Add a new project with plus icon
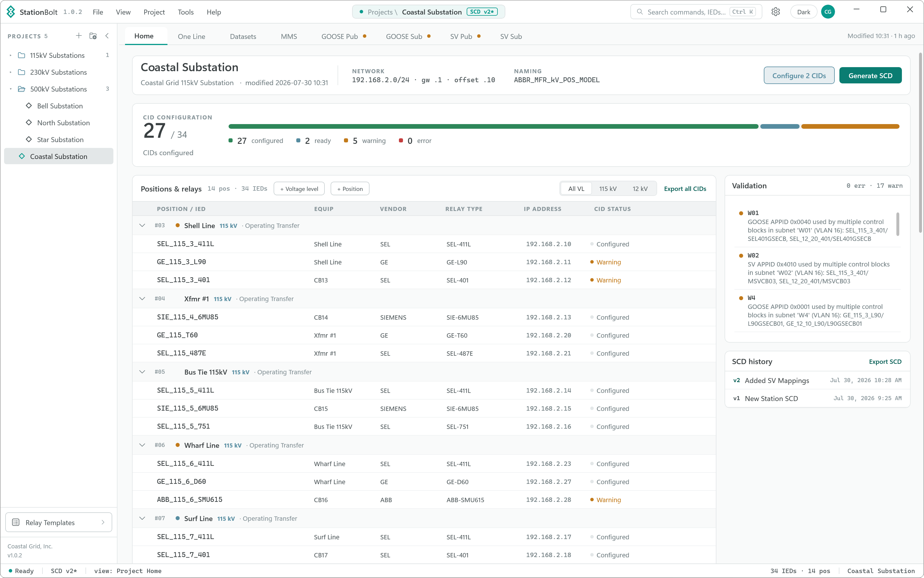The image size is (924, 578). pyautogui.click(x=79, y=35)
